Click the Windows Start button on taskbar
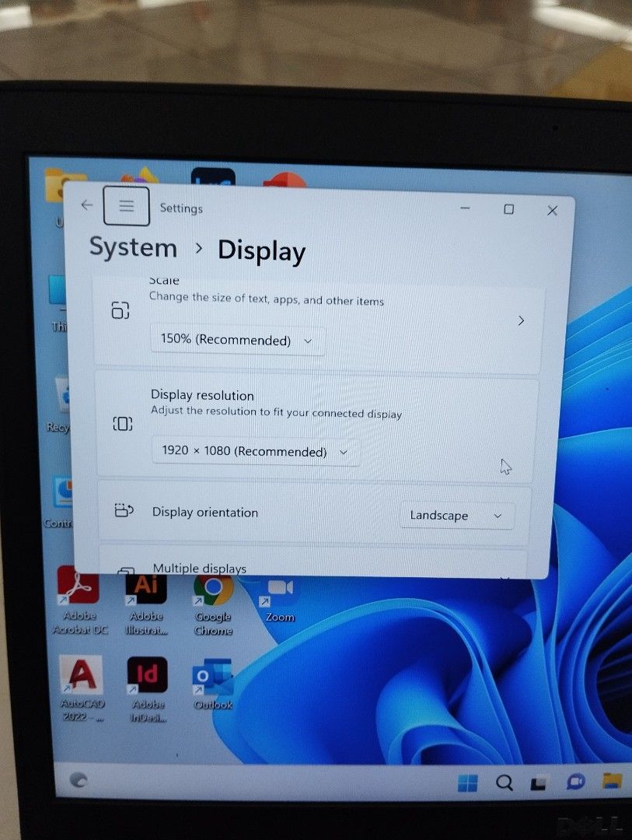The width and height of the screenshot is (632, 840). point(467,782)
